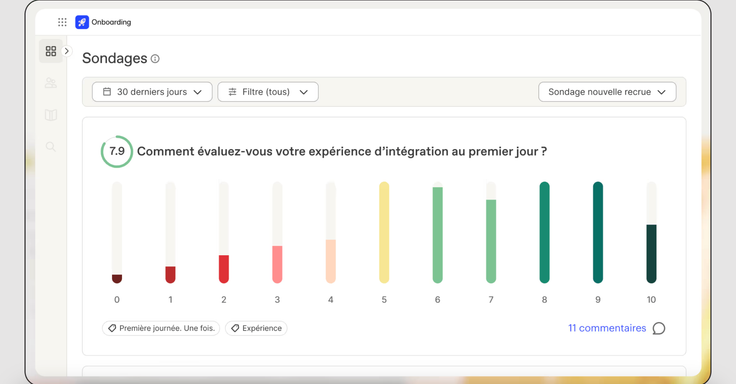Viewport: 736px width, 384px height.
Task: Open Sondage nouvelle recrue dropdown
Action: pyautogui.click(x=607, y=92)
